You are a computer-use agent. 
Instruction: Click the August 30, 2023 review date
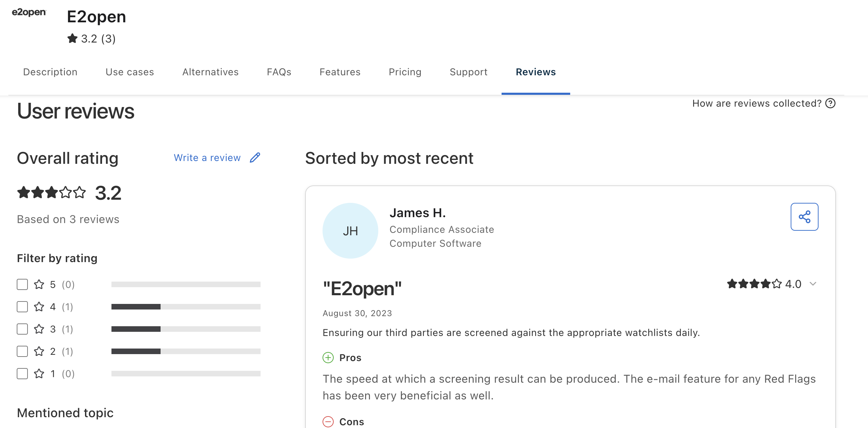tap(357, 313)
